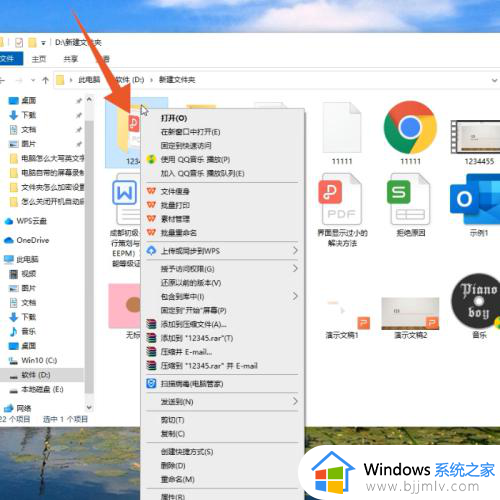
Task: Select the Piano boy 音乐 file
Action: pyautogui.click(x=477, y=306)
